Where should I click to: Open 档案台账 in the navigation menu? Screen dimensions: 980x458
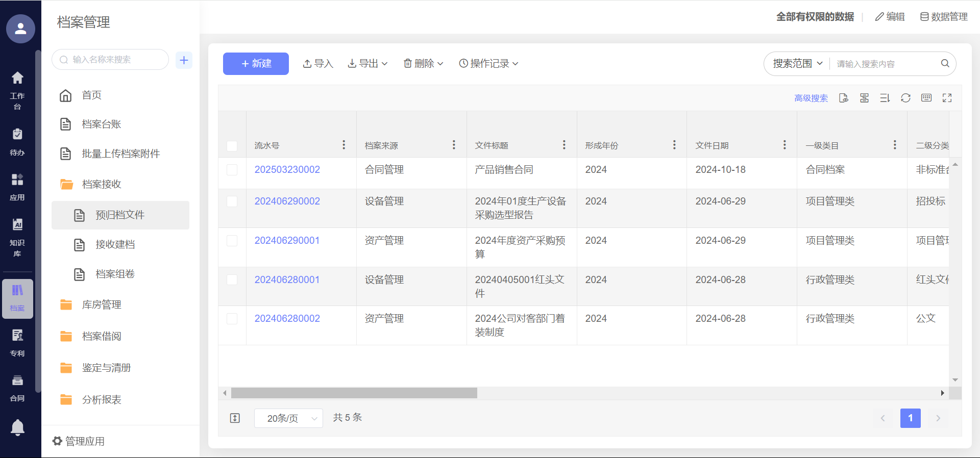coord(102,124)
